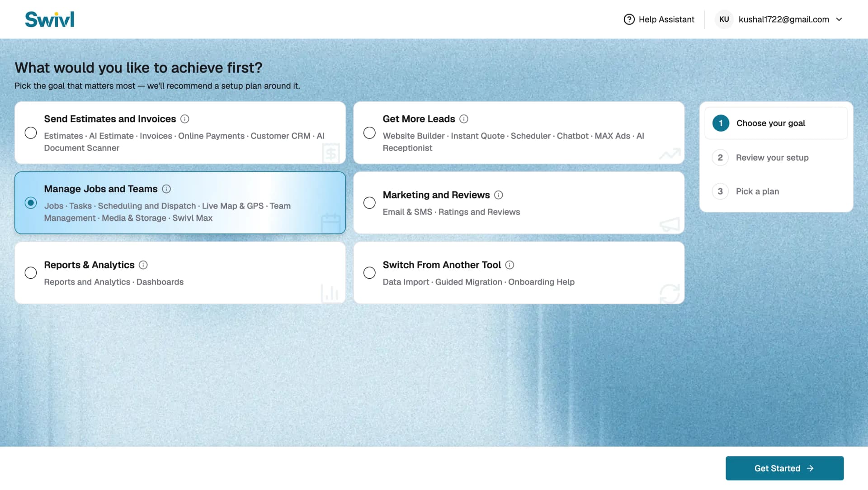Image resolution: width=868 pixels, height=490 pixels.
Task: Click the KU user avatar
Action: pyautogui.click(x=724, y=19)
